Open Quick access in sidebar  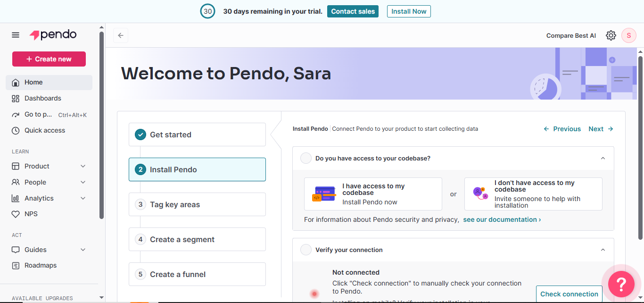click(49, 130)
